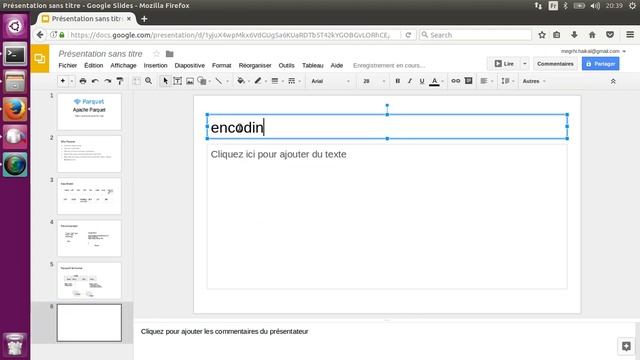The width and height of the screenshot is (640, 360).
Task: Select slide 4 thumbnail
Action: coord(89,238)
